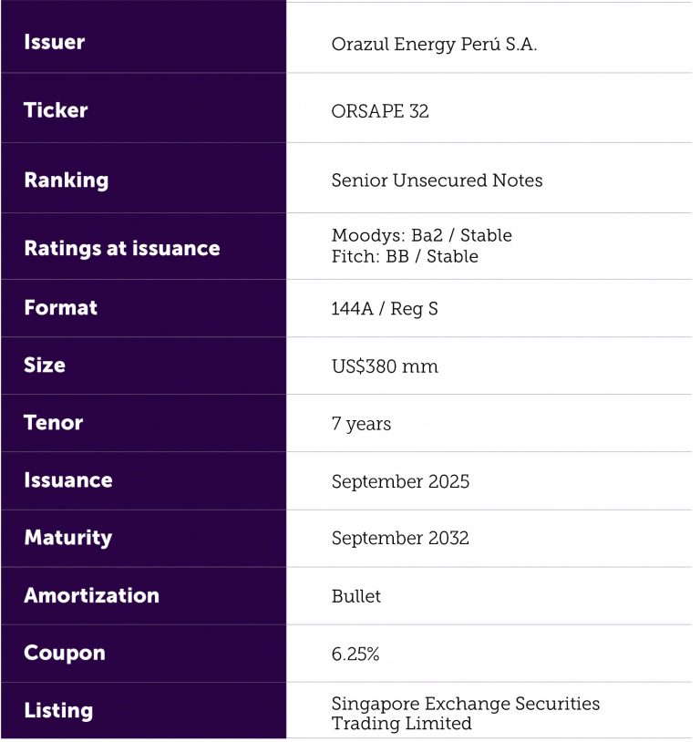
Task: Click the Ranking header cell
Action: click(66, 180)
